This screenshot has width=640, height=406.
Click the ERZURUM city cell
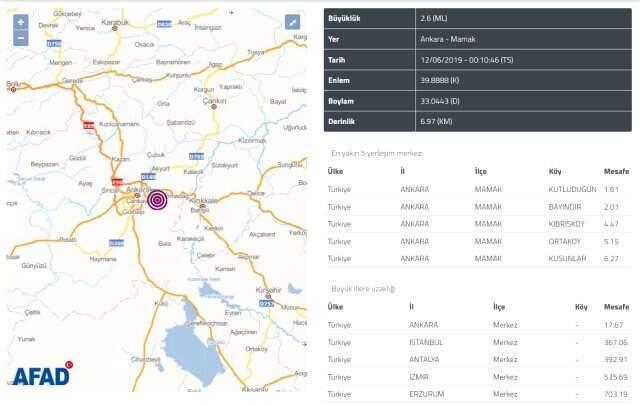pos(427,394)
